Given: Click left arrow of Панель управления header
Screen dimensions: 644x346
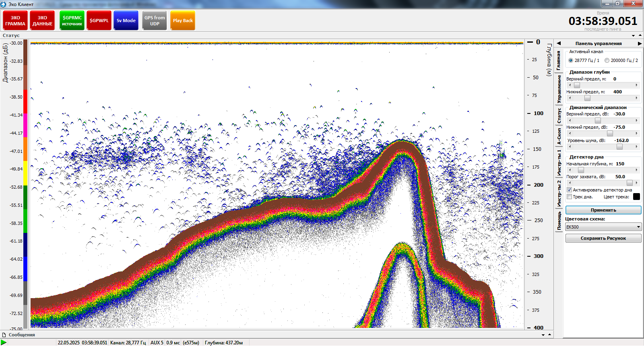Looking at the screenshot, I should [559, 43].
